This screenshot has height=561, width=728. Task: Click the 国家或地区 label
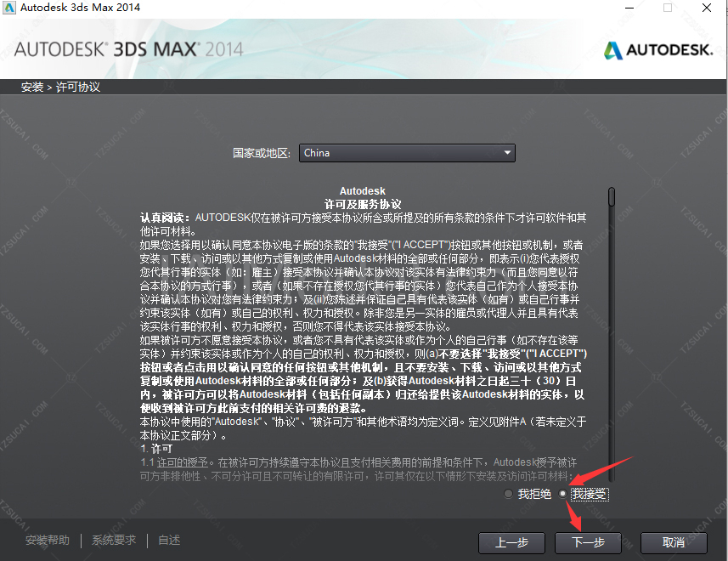click(x=262, y=153)
